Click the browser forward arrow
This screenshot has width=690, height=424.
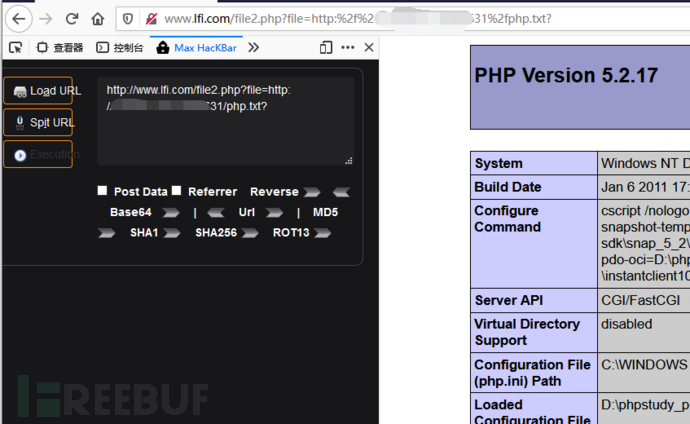point(45,19)
